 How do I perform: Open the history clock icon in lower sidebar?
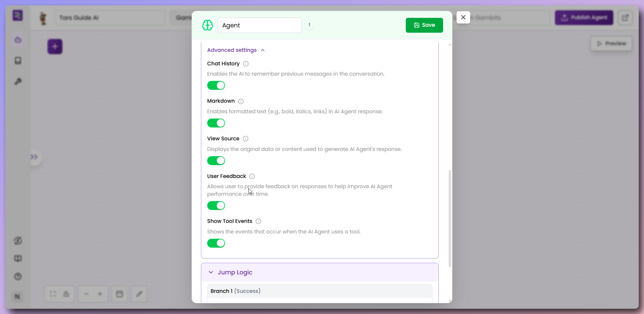18,277
